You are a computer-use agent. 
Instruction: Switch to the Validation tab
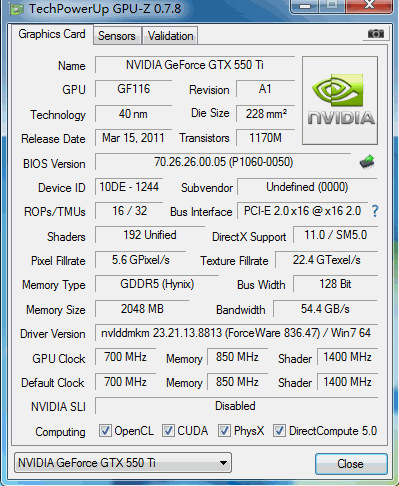[x=170, y=36]
